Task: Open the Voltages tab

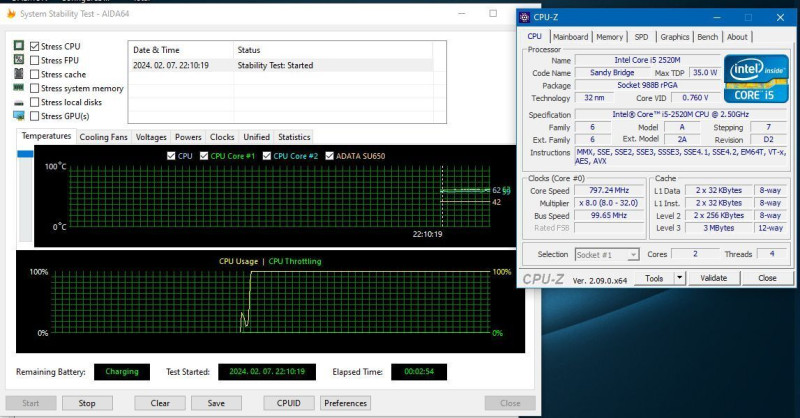Action: [x=151, y=137]
